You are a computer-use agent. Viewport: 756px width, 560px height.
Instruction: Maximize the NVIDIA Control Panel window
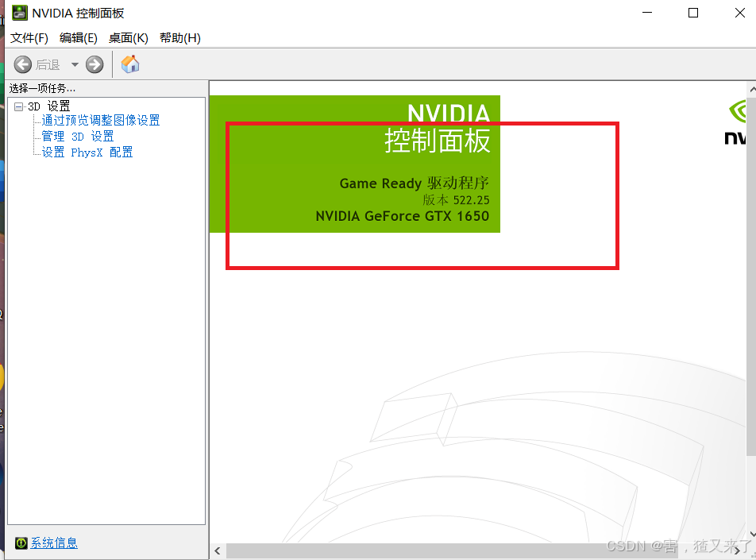(693, 13)
